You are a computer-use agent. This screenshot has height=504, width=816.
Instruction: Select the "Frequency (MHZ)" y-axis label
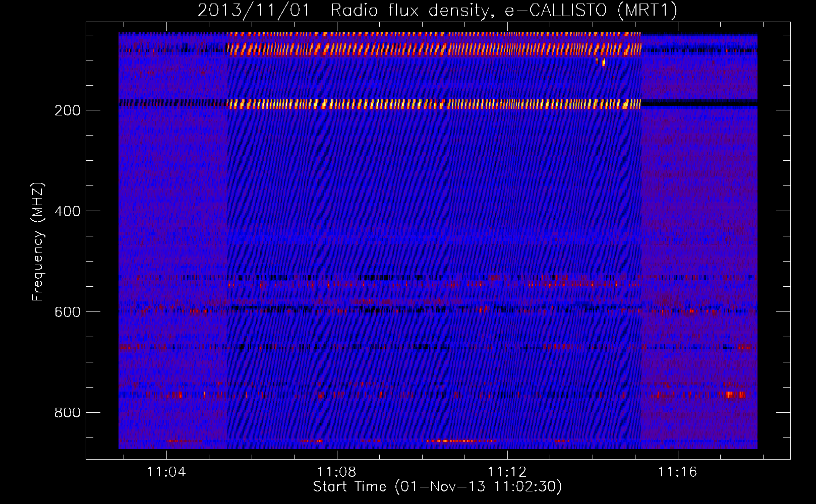pos(38,242)
